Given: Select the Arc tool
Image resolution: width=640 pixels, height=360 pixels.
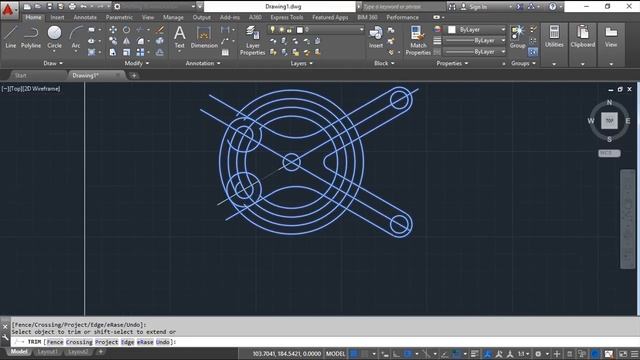Looking at the screenshot, I should (x=76, y=37).
